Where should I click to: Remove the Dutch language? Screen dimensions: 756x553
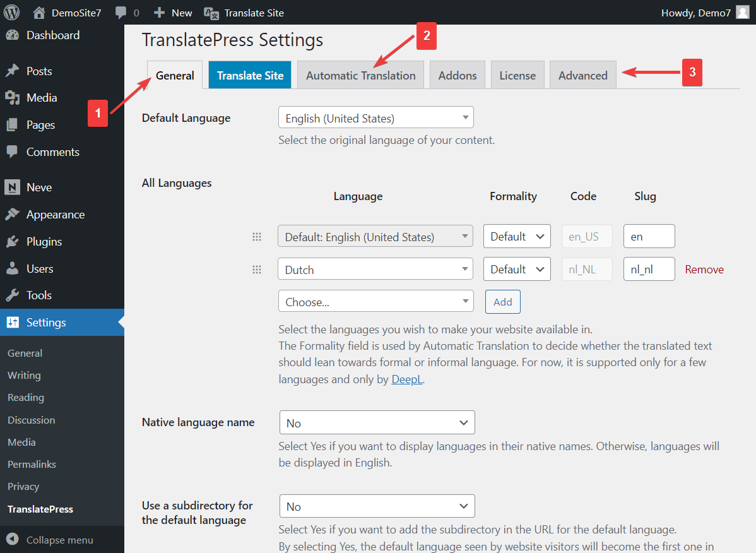(x=704, y=270)
